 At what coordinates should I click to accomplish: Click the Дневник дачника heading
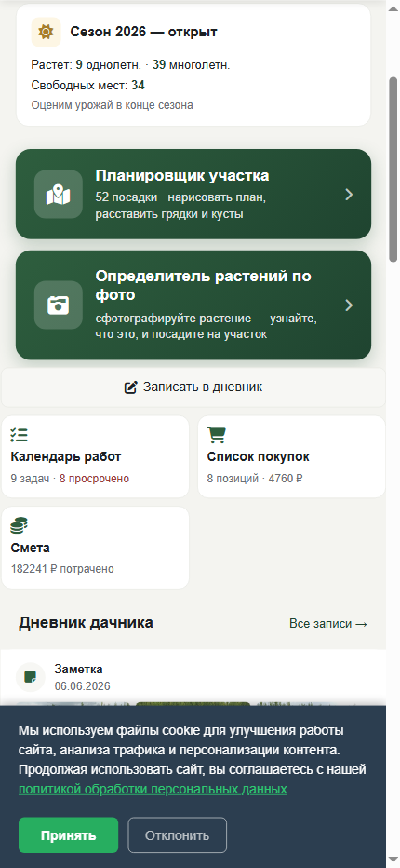pyautogui.click(x=86, y=623)
